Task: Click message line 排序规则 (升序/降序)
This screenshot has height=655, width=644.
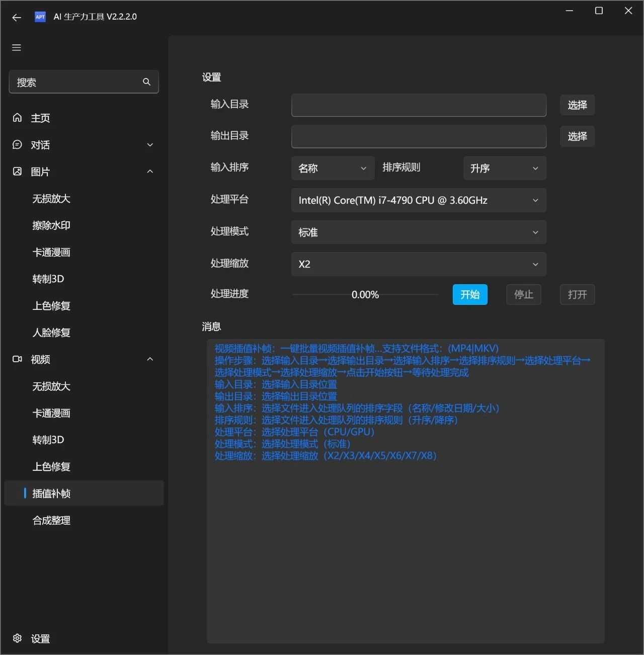Action: click(x=336, y=420)
